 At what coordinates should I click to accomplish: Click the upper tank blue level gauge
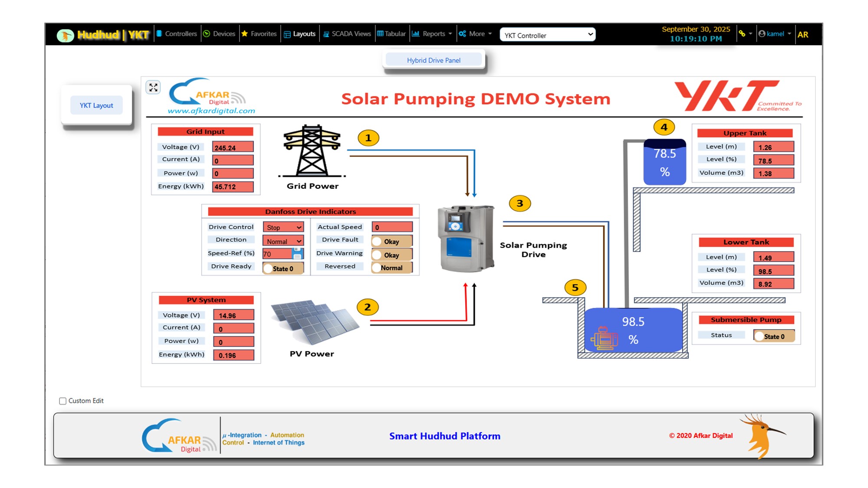(x=664, y=163)
